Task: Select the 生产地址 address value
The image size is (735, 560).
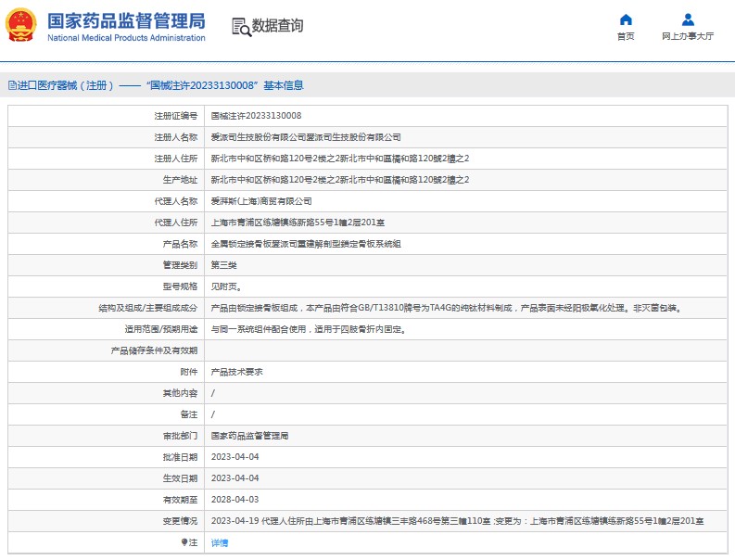Action: click(340, 180)
